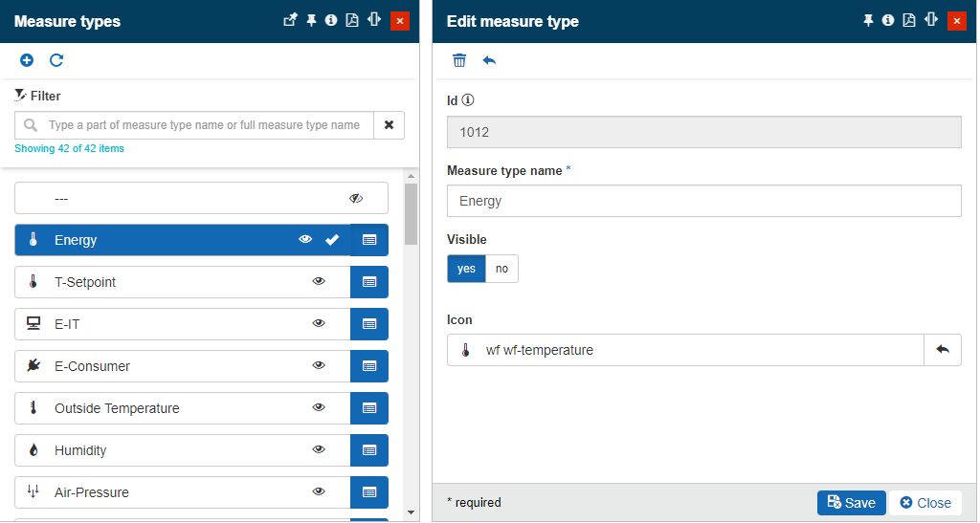Open details for the Humidity row
980x523 pixels.
coord(369,450)
